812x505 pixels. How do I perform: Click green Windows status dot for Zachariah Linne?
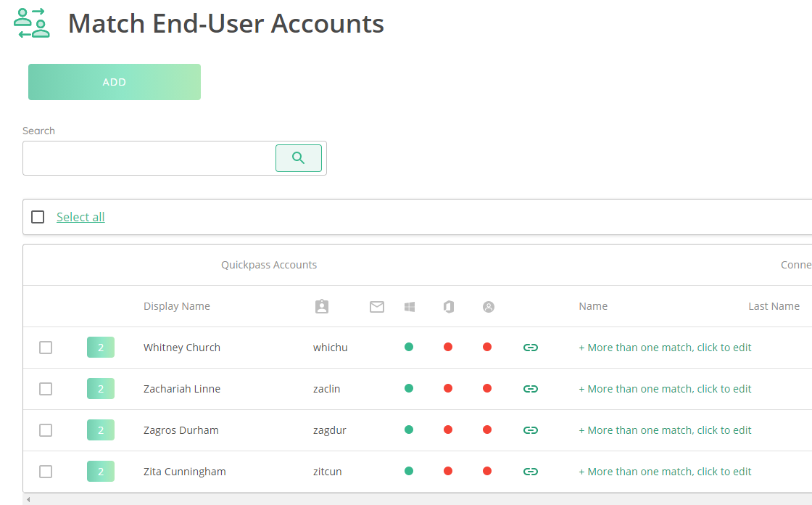(409, 388)
